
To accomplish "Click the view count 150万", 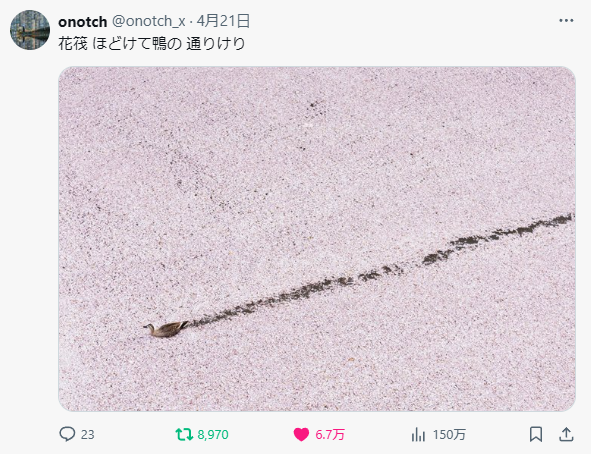I will [x=449, y=435].
